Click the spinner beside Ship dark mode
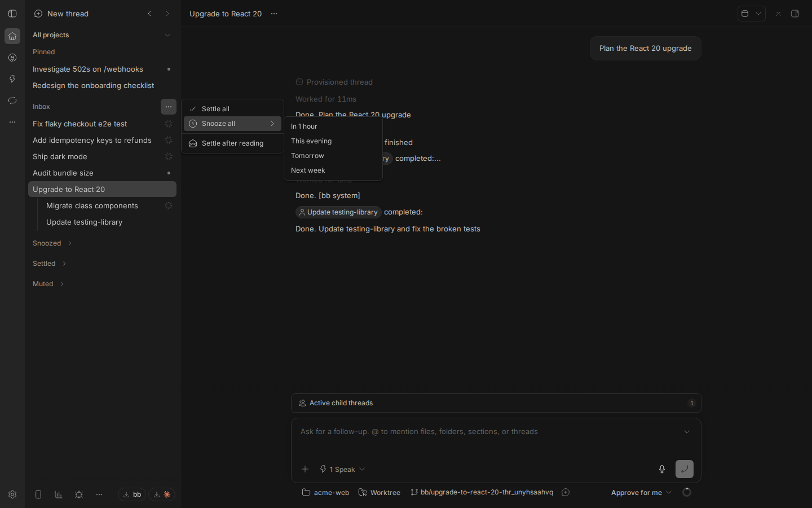The height and width of the screenshot is (508, 812). [169, 156]
